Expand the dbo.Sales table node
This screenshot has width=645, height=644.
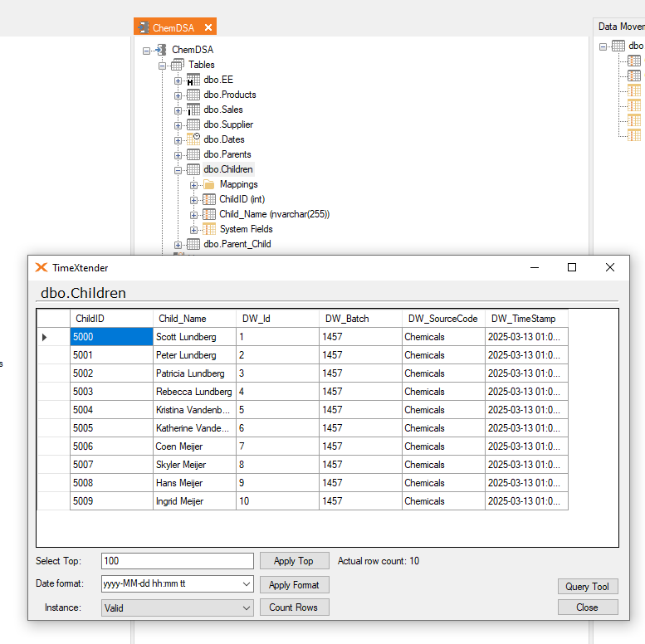pyautogui.click(x=178, y=111)
